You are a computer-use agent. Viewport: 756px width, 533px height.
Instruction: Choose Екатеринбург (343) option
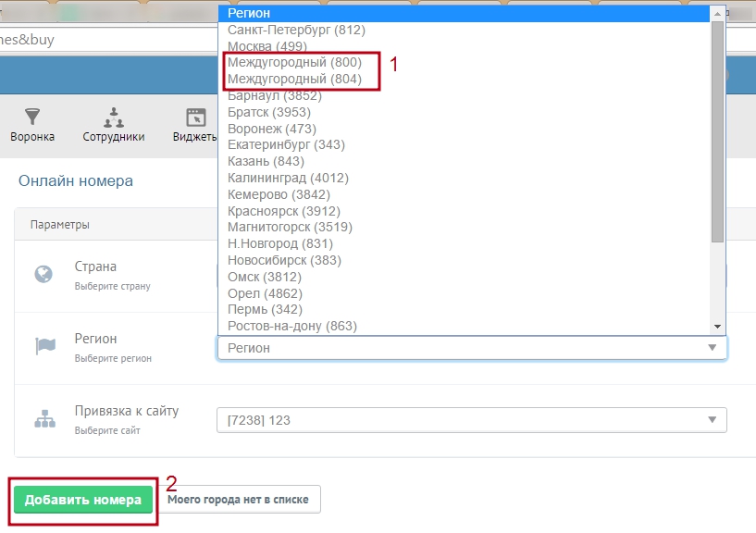[465, 144]
